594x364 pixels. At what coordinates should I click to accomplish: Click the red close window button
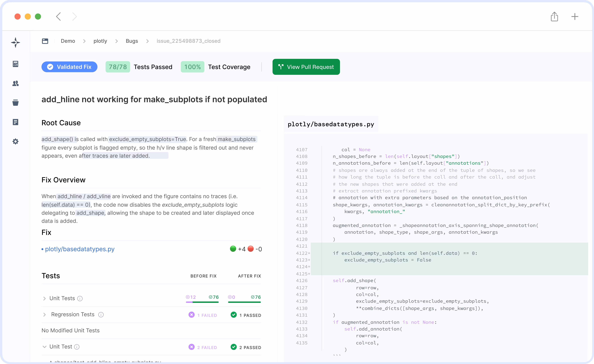(x=17, y=16)
